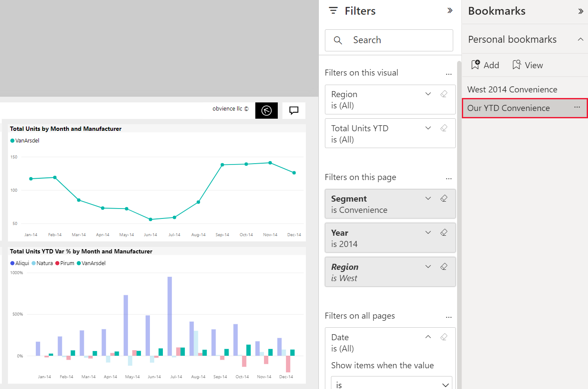
Task: Collapse the Date filter card
Action: [428, 337]
